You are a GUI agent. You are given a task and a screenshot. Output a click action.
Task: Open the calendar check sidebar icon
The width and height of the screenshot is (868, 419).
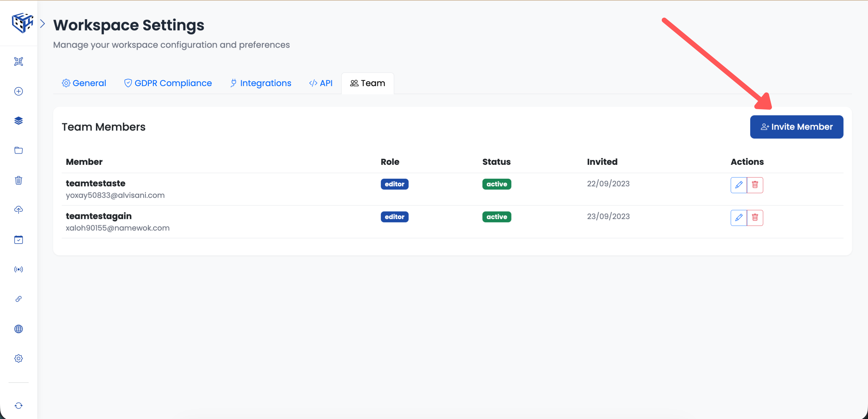tap(19, 240)
